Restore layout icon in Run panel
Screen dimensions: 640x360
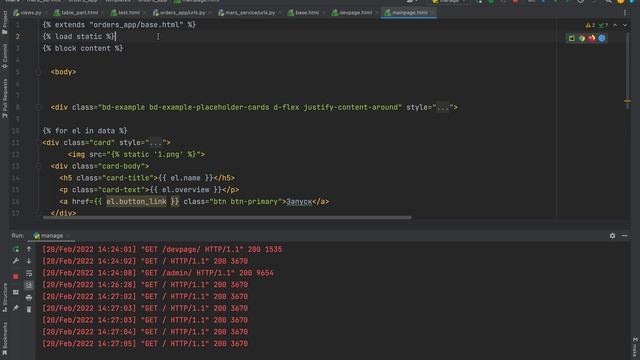coord(16,292)
